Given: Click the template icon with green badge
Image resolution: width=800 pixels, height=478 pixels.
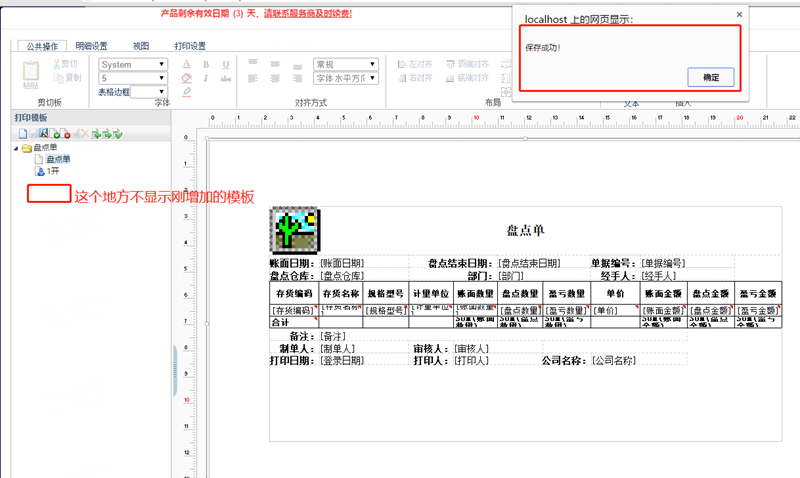Looking at the screenshot, I should pos(55,134).
